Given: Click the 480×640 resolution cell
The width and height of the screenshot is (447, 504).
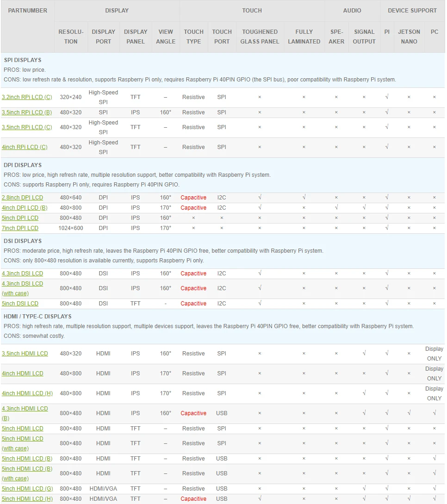Looking at the screenshot, I should (71, 198).
